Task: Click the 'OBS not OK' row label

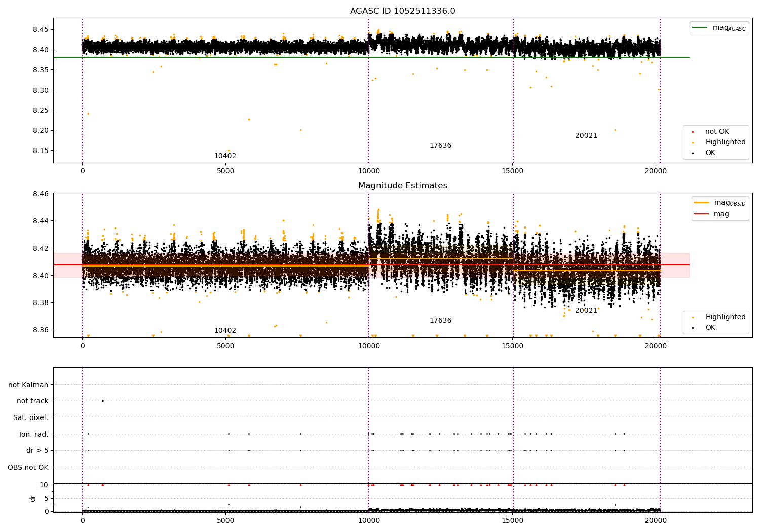Action: 28,467
